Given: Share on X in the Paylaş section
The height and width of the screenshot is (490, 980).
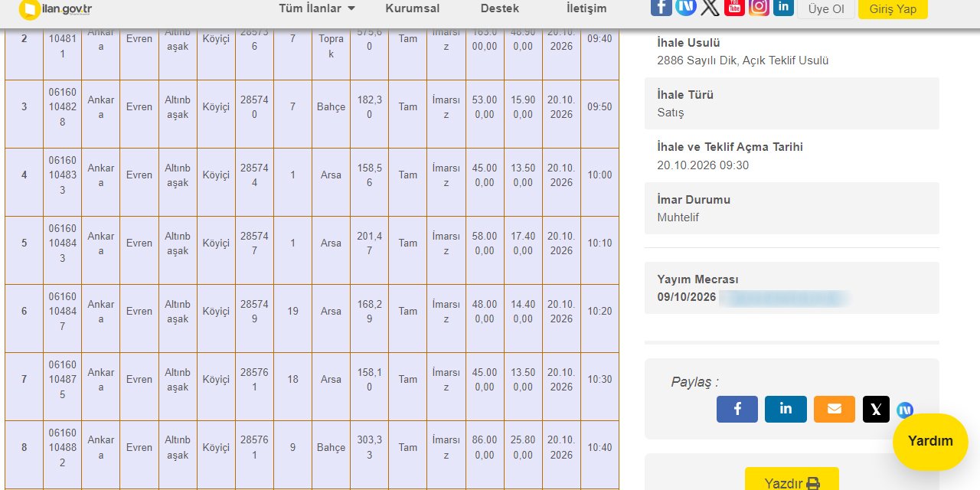Looking at the screenshot, I should tap(876, 409).
